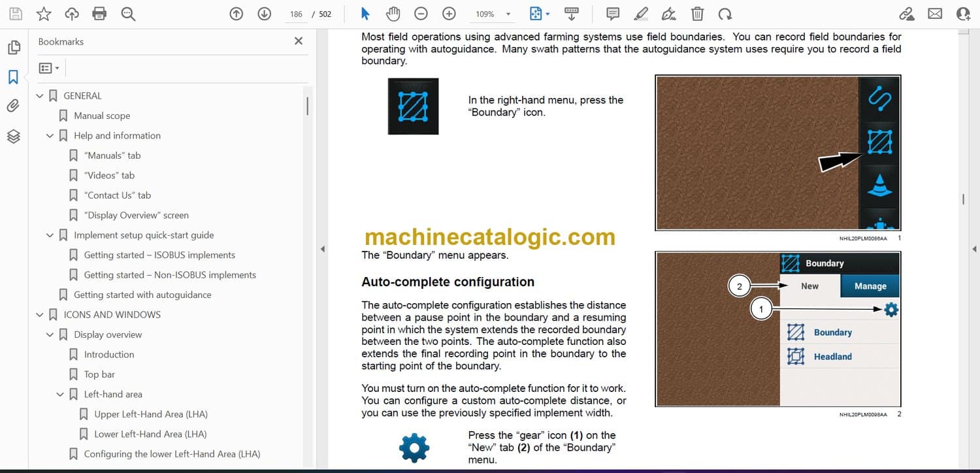This screenshot has width=980, height=473.
Task: Select the highlight text pen tool
Action: click(x=640, y=14)
